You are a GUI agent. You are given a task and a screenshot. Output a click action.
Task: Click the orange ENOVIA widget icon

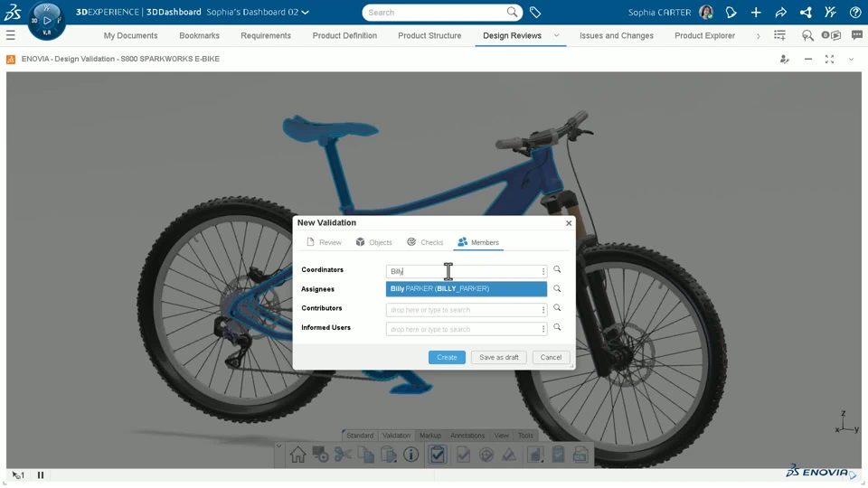point(11,60)
